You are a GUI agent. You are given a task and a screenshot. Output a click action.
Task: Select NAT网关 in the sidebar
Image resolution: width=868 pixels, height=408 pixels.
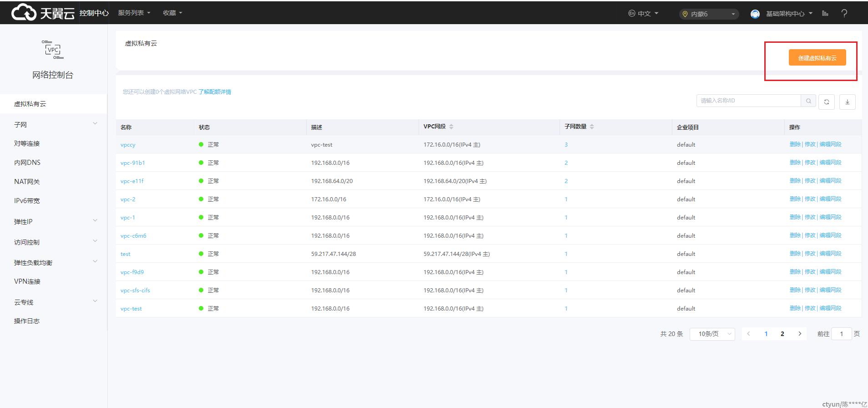tap(27, 182)
